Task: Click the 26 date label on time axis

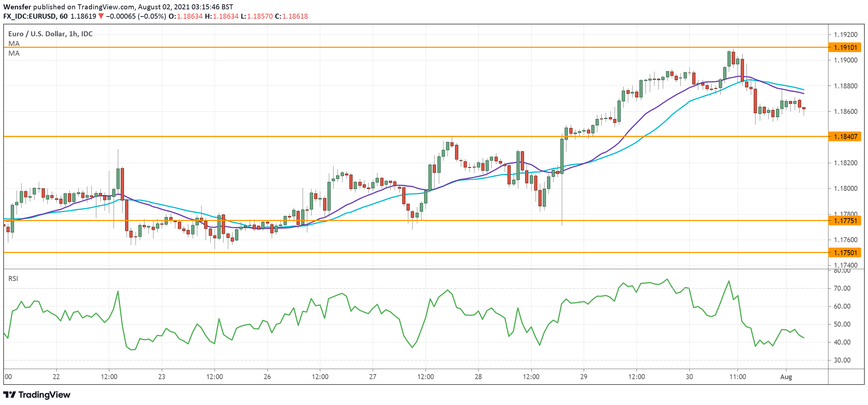Action: point(267,377)
